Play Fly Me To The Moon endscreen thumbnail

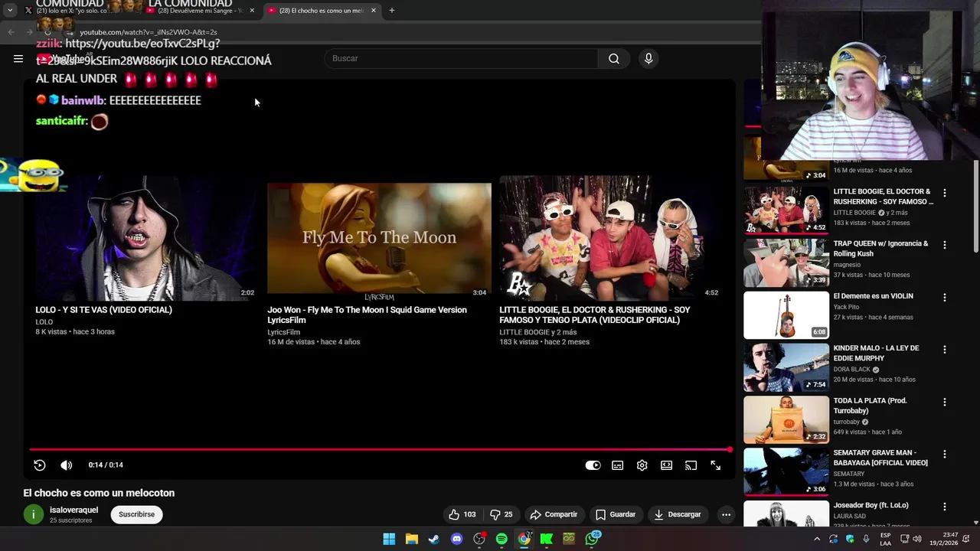(x=379, y=238)
